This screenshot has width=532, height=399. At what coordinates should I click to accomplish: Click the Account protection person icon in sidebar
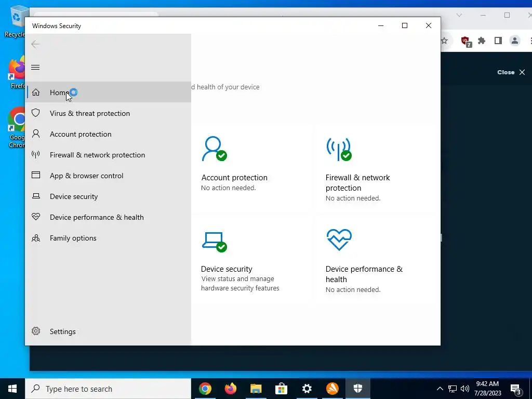point(36,134)
